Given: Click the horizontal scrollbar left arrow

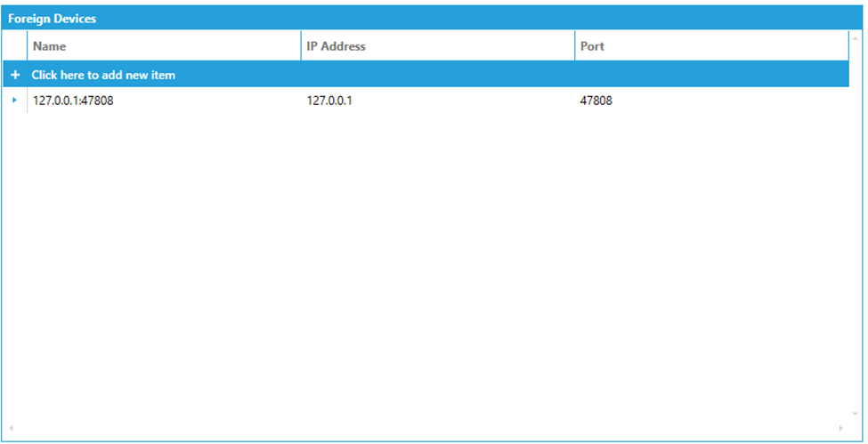Looking at the screenshot, I should 11,429.
